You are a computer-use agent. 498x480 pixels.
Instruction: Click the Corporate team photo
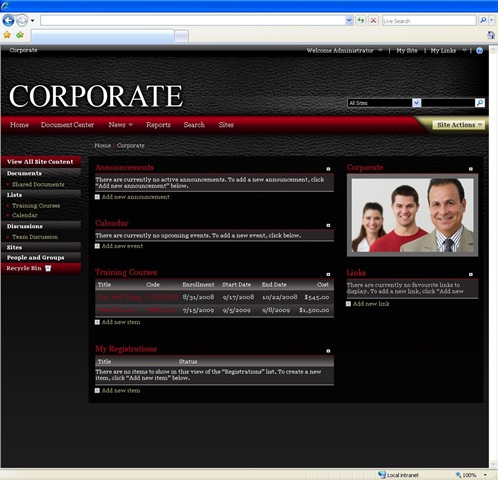tap(412, 215)
